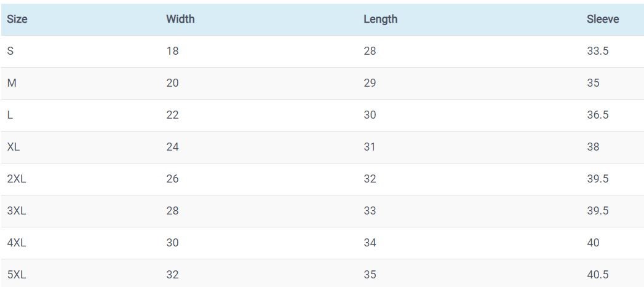
Task: Click width value 18 for size S
Action: pos(172,51)
